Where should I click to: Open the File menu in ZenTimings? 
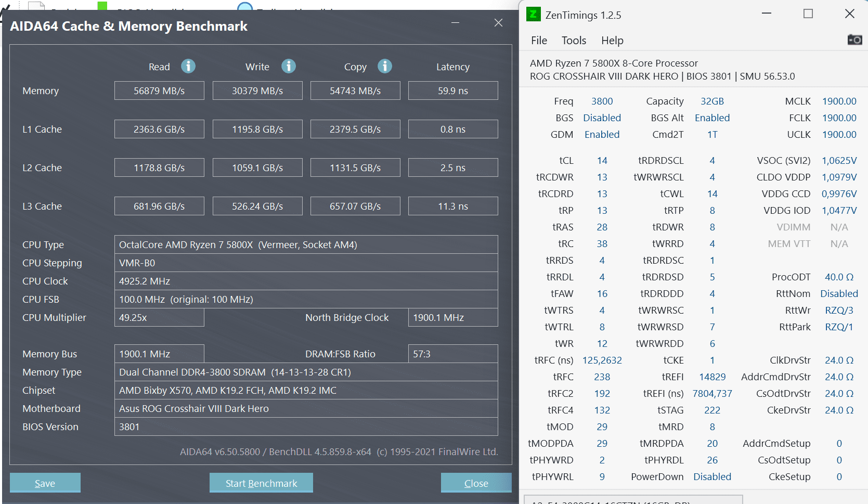pos(539,41)
